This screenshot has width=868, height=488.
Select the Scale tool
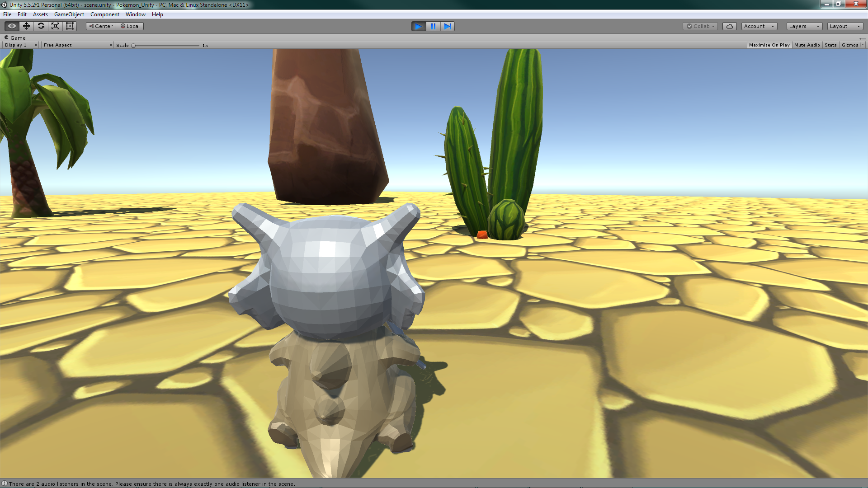(56, 26)
